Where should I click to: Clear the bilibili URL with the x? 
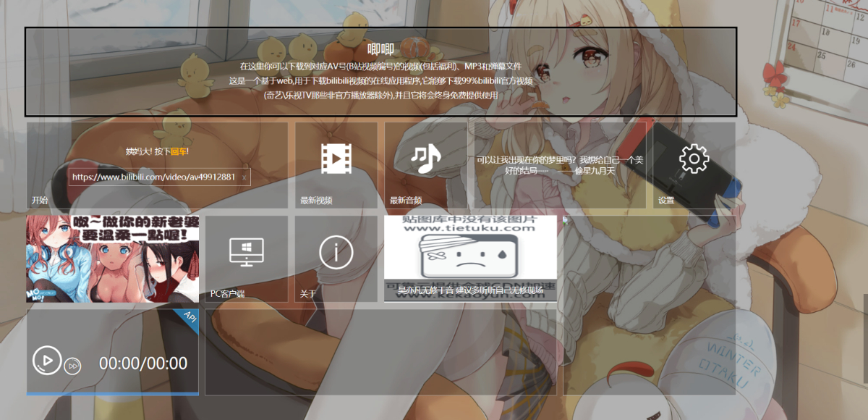[244, 177]
